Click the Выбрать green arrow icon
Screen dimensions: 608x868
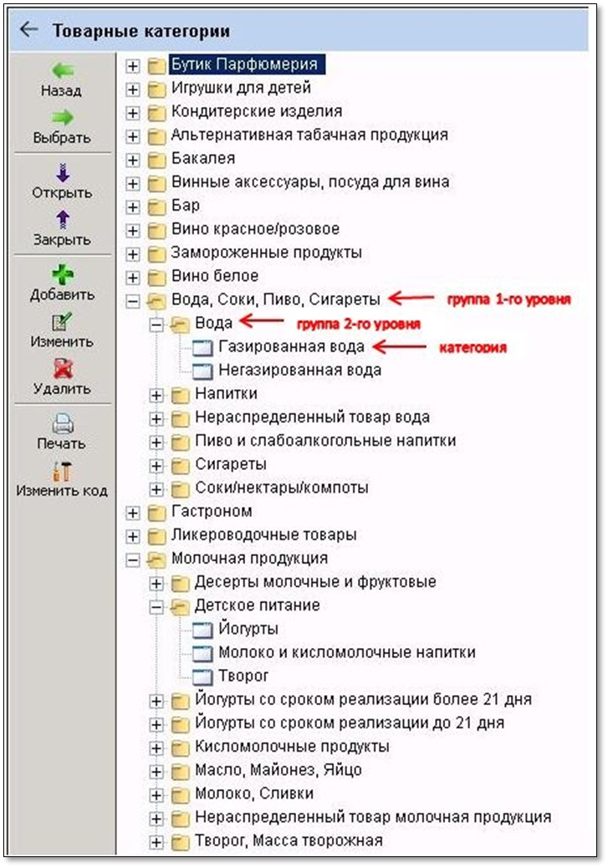62,118
